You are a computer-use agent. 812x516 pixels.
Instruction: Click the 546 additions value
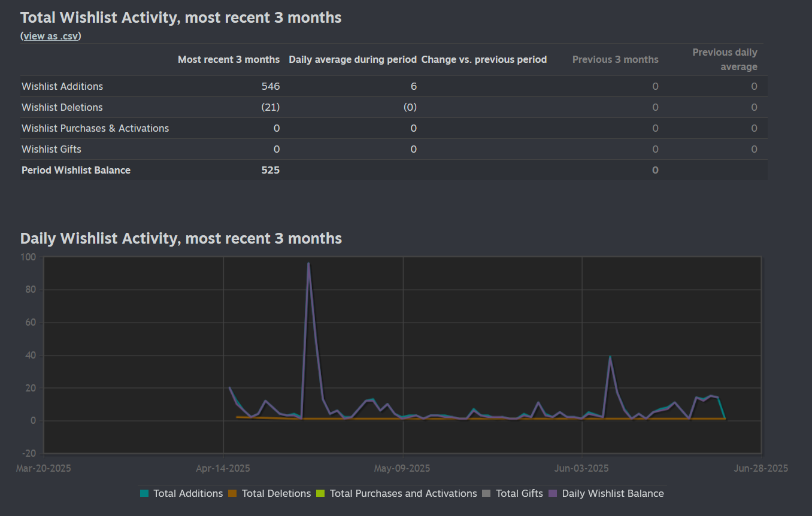tap(271, 86)
